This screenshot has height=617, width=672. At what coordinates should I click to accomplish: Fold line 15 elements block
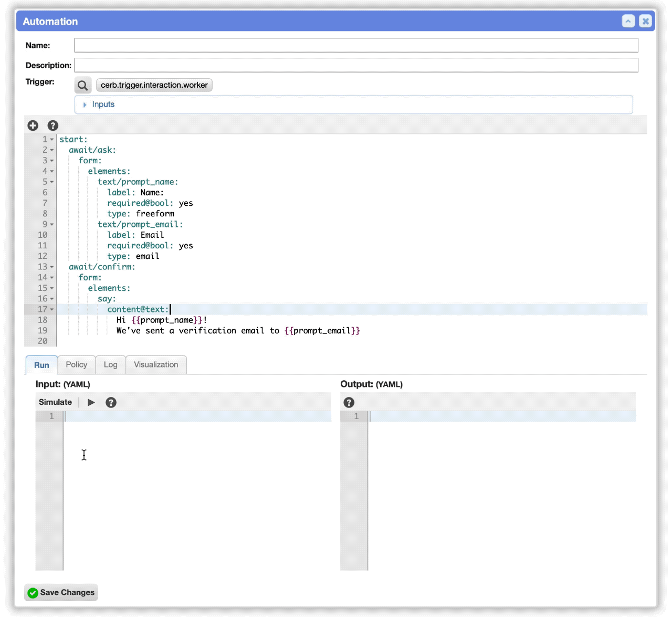52,288
